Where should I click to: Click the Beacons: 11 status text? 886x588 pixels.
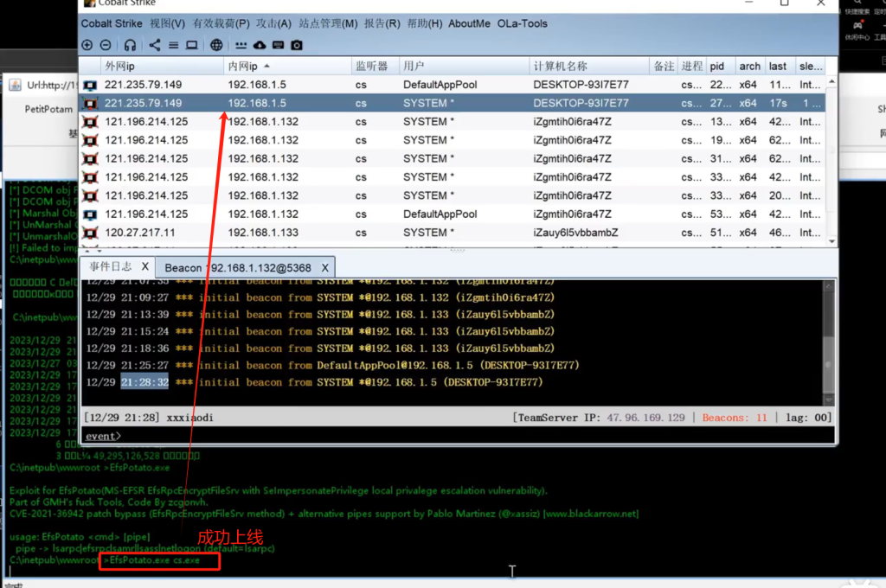tap(735, 418)
